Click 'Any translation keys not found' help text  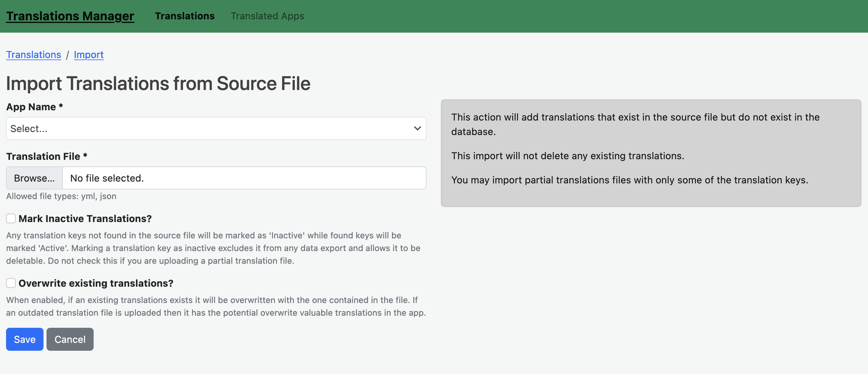213,248
